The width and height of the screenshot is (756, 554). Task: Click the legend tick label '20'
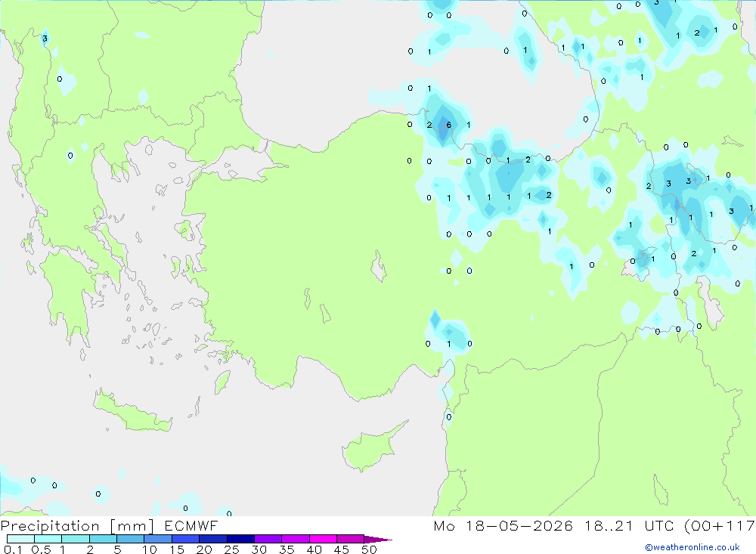[x=204, y=549]
